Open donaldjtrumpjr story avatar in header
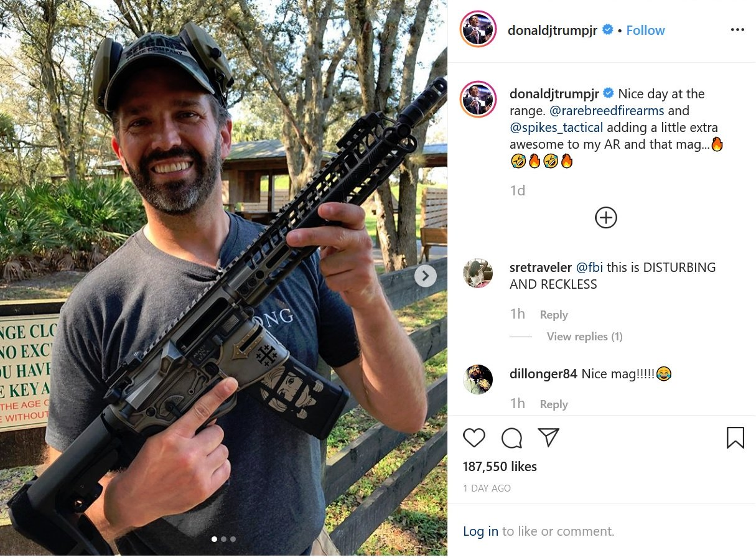The image size is (756, 560). pyautogui.click(x=478, y=29)
